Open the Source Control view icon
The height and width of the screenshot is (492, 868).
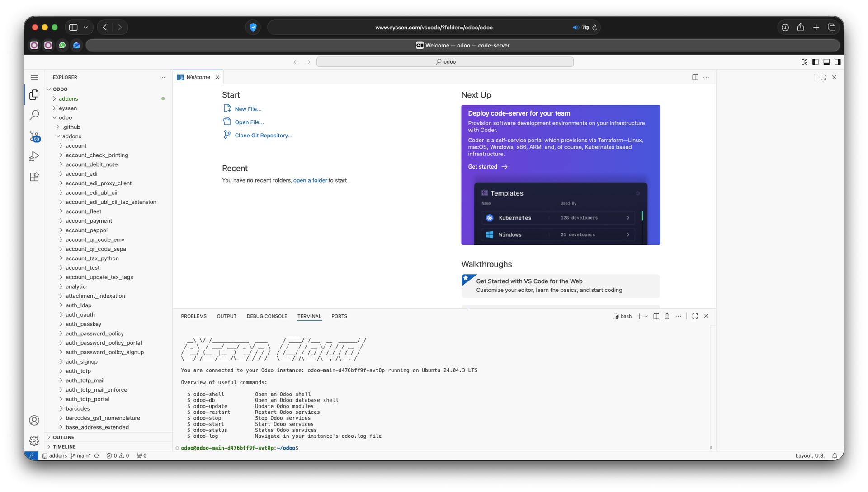[x=34, y=136]
